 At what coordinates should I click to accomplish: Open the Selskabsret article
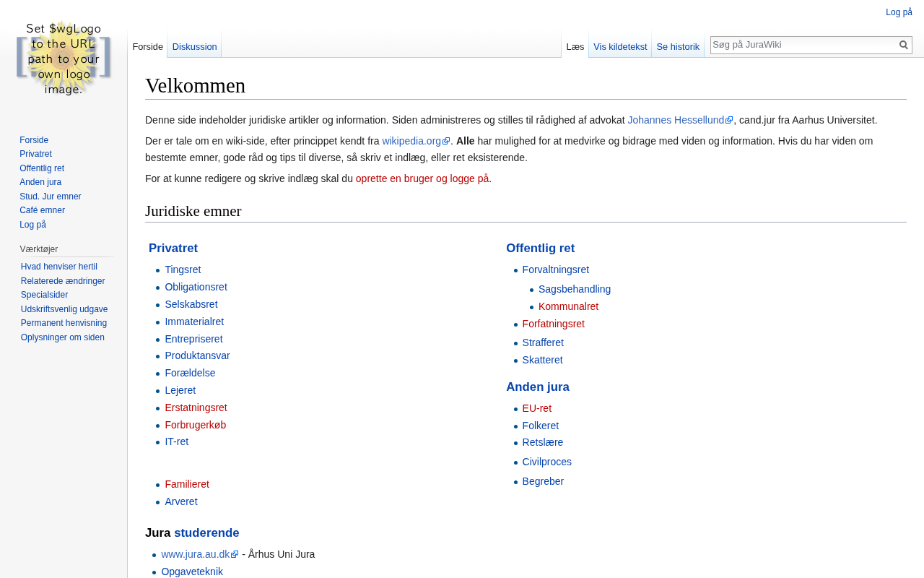191,304
